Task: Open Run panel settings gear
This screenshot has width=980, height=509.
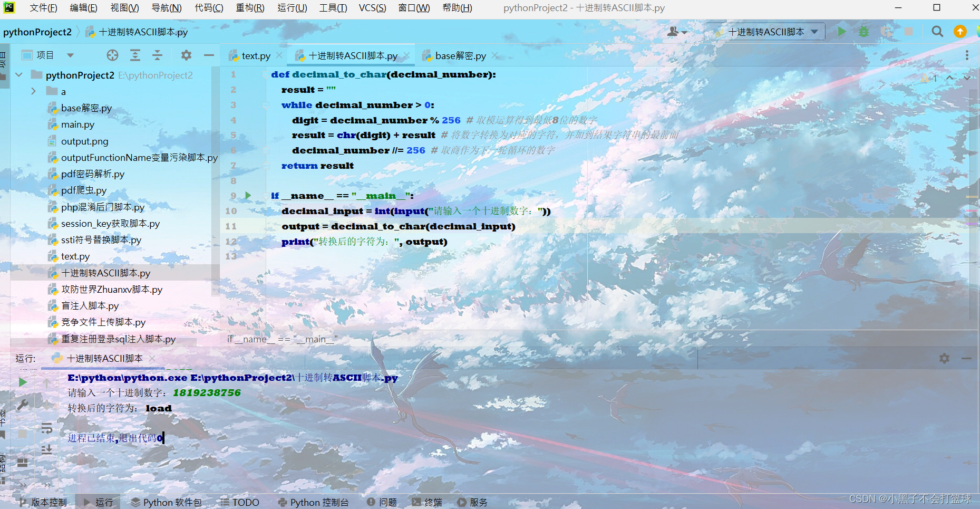Action: tap(944, 359)
